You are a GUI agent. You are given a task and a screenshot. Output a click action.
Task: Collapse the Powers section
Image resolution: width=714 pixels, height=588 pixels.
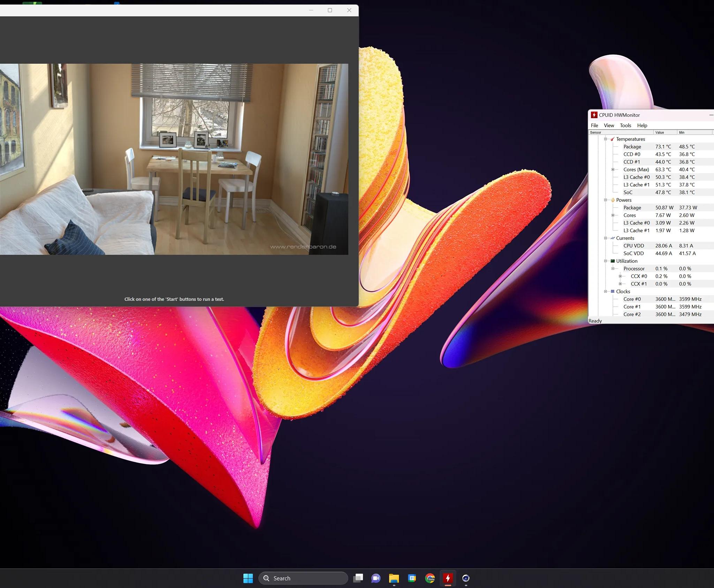606,200
